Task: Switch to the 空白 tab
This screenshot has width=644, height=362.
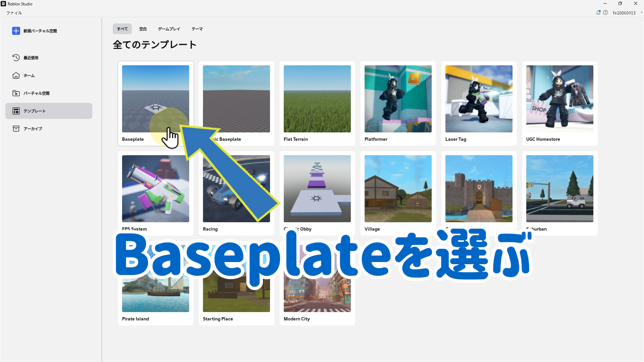Action: click(143, 29)
